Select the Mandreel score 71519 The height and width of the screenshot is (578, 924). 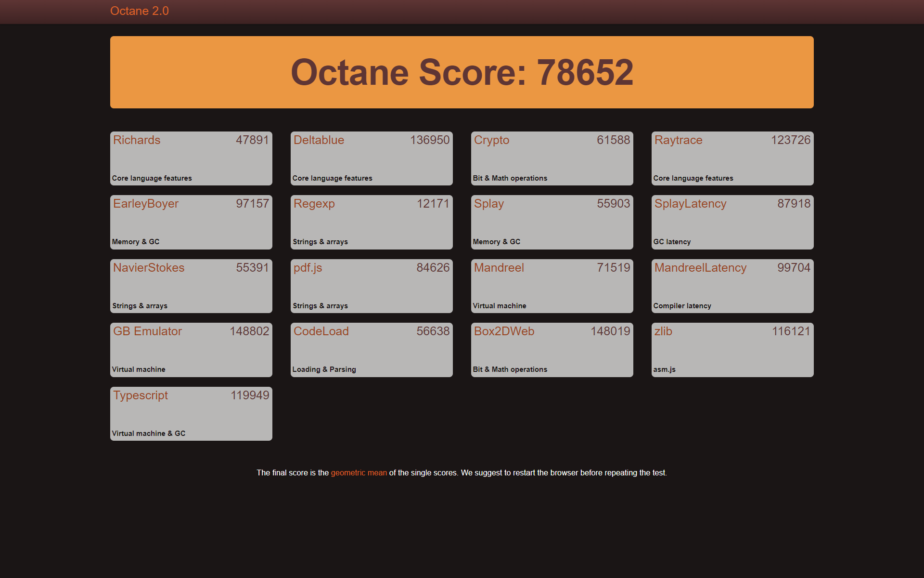[613, 268]
